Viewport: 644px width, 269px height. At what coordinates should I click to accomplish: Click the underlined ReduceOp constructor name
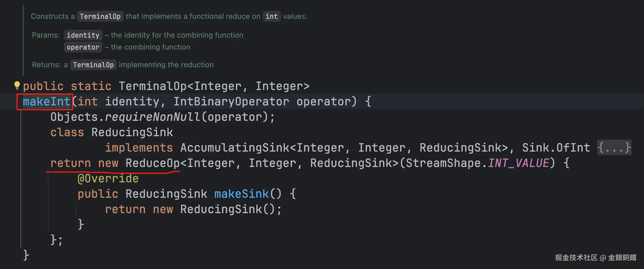tap(152, 163)
